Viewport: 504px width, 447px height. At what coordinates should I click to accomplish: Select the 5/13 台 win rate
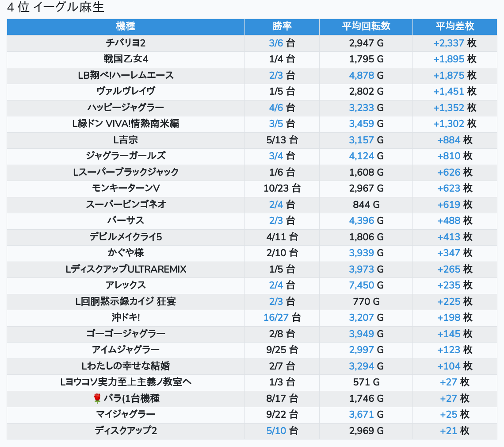[x=282, y=140]
